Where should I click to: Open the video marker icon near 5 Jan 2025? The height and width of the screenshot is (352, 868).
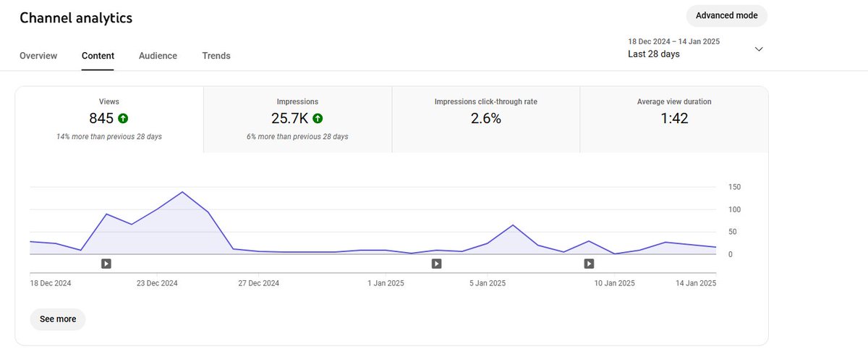pos(436,264)
